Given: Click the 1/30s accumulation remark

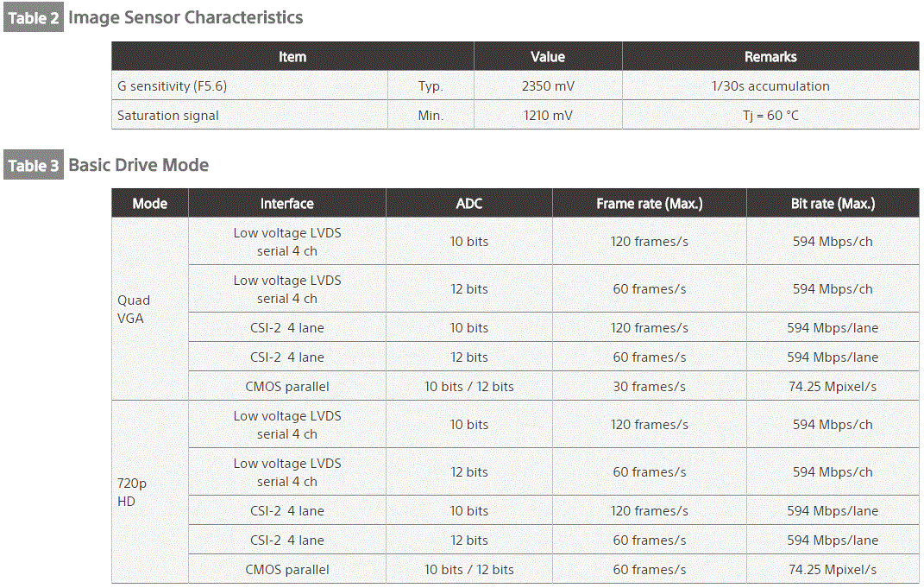Looking at the screenshot, I should 770,86.
